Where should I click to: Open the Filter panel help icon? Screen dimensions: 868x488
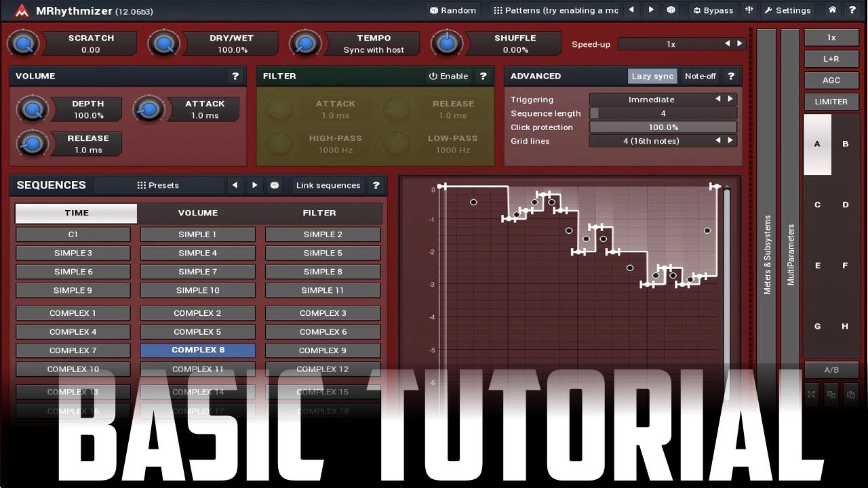pos(484,76)
